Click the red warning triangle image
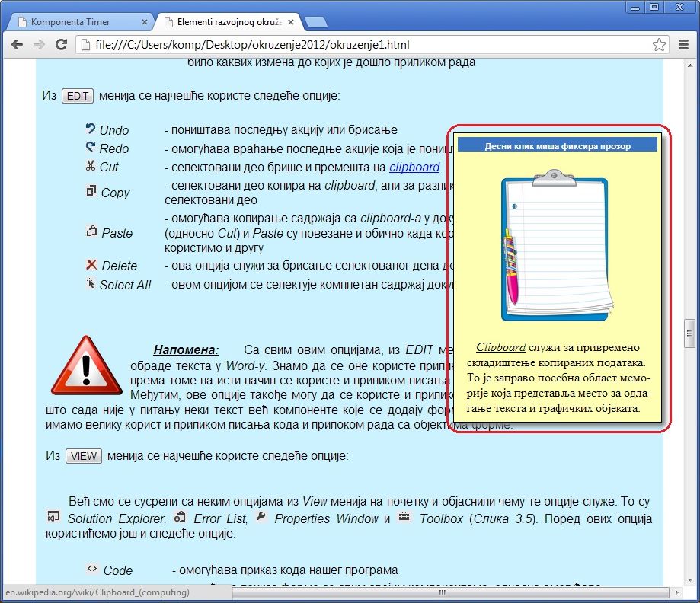The width and height of the screenshot is (700, 603). 86,365
